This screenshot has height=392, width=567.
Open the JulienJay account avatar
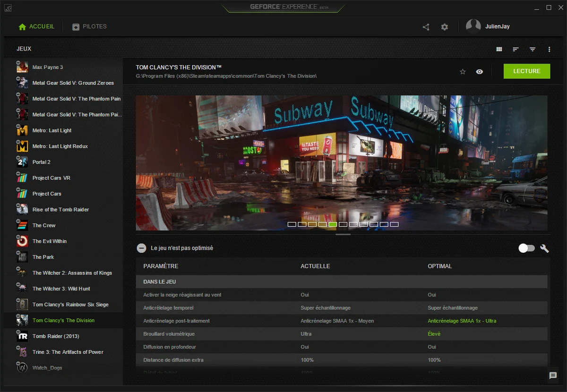473,26
